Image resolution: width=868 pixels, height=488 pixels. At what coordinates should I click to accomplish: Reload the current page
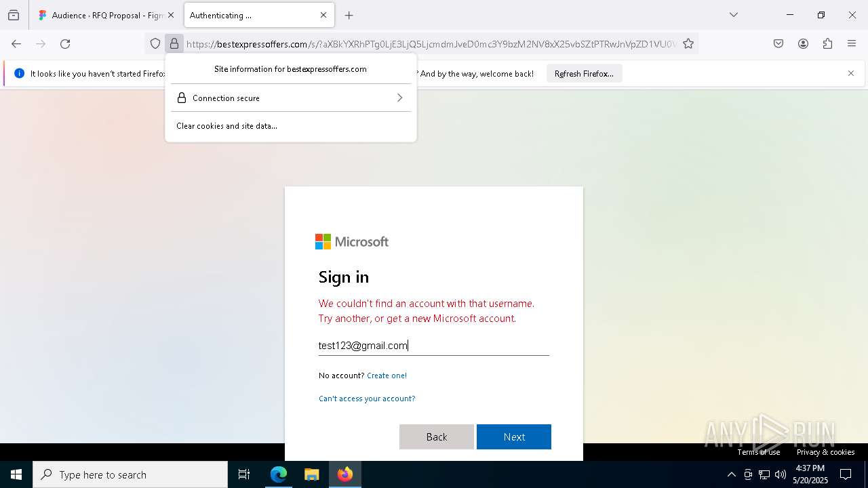pos(65,44)
